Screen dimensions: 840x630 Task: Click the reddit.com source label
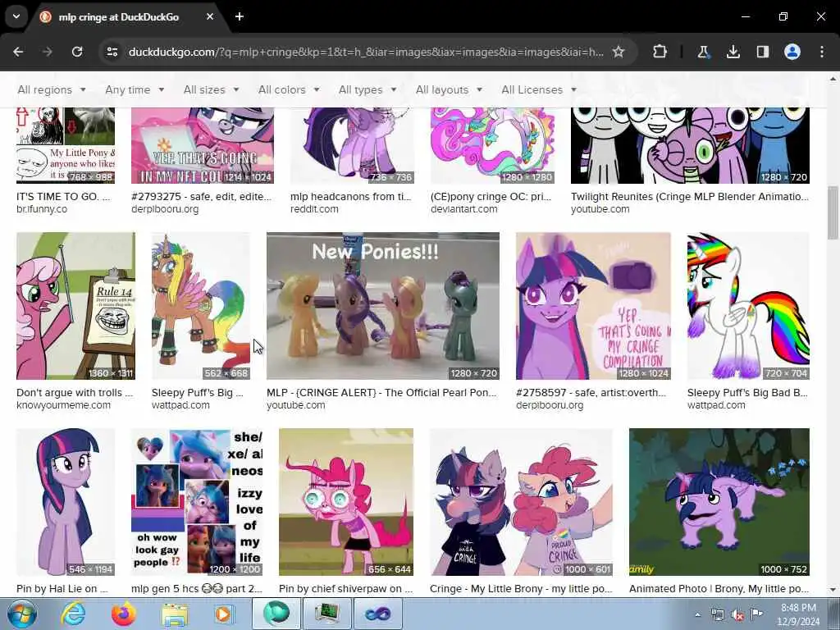314,209
